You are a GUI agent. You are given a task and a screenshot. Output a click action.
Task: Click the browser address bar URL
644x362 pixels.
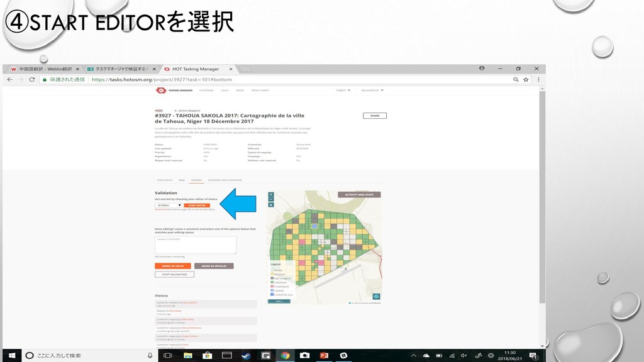pyautogui.click(x=162, y=80)
